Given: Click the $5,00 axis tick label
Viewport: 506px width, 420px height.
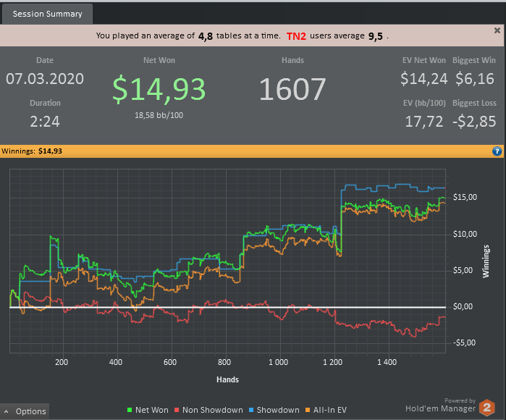Looking at the screenshot, I should [463, 270].
